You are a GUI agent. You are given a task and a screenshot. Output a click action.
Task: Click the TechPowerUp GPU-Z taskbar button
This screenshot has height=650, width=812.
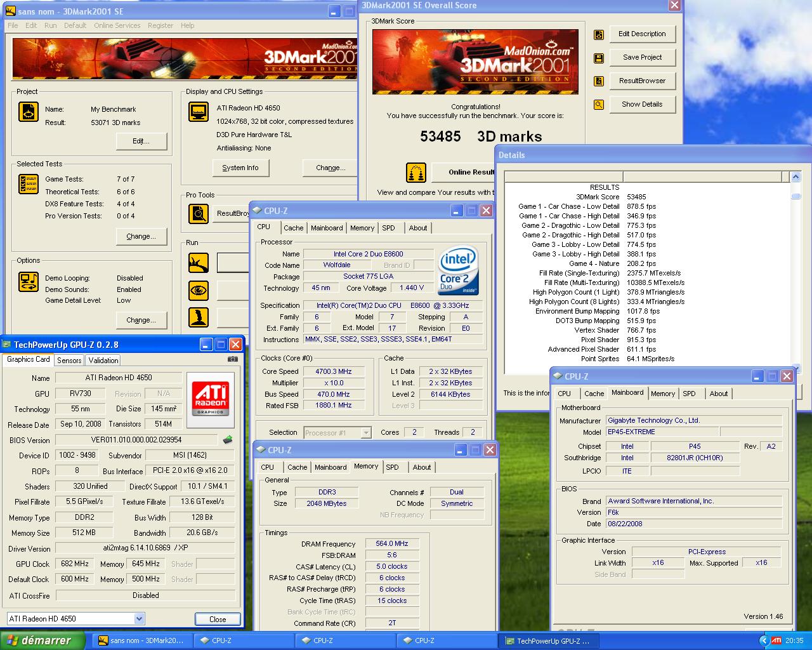pos(549,641)
